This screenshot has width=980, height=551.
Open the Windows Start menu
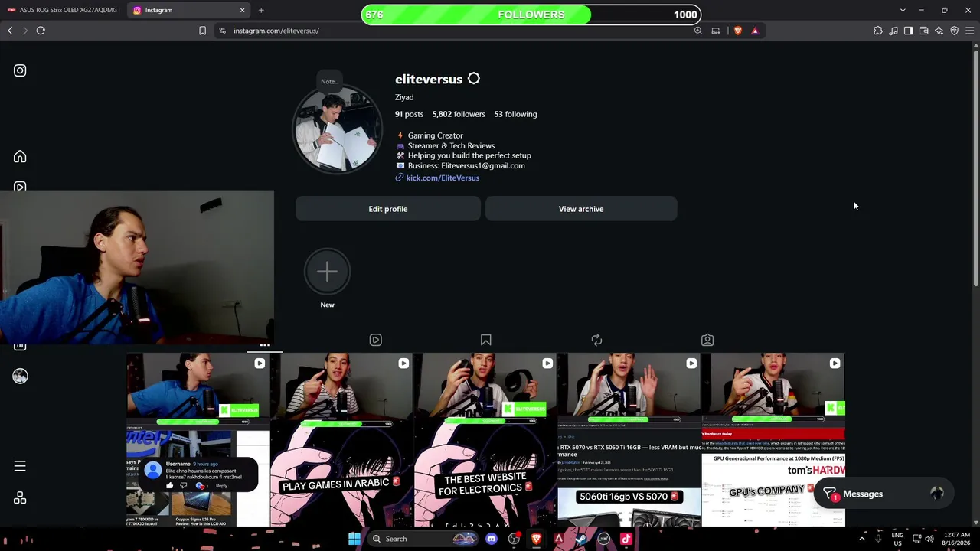tap(354, 539)
